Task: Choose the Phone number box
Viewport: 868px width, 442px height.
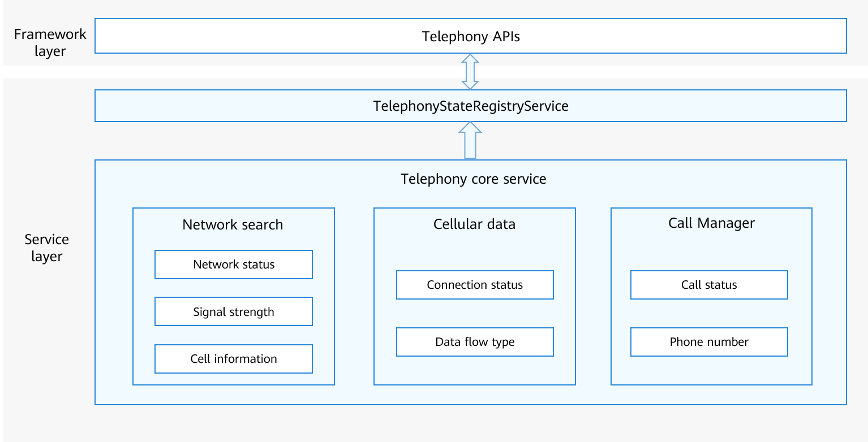Action: [708, 342]
